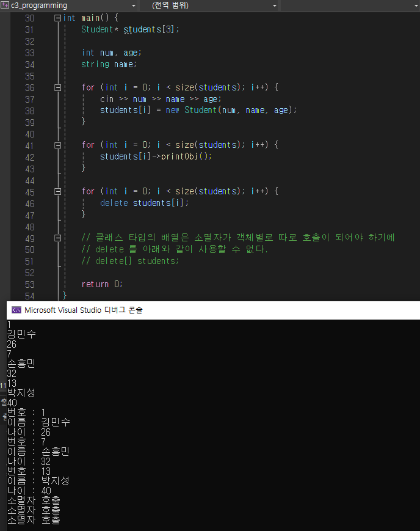
Task: Click line number 53 in the gutter
Action: [x=29, y=285]
